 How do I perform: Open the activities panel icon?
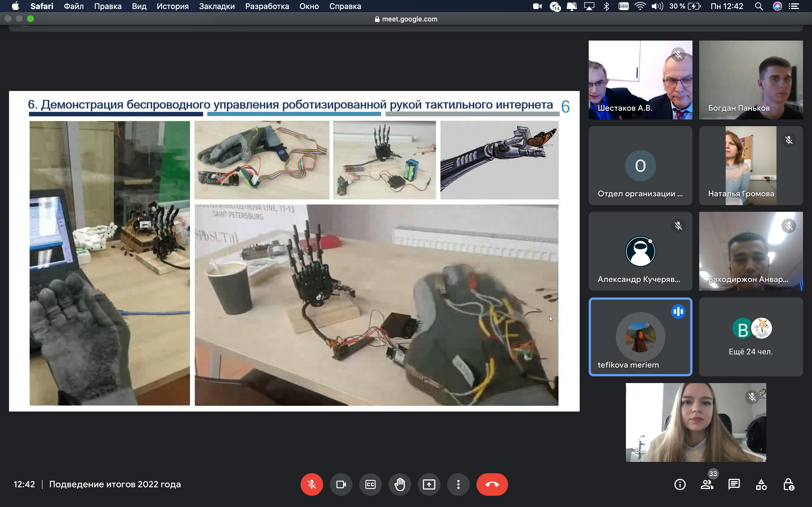[x=761, y=484]
